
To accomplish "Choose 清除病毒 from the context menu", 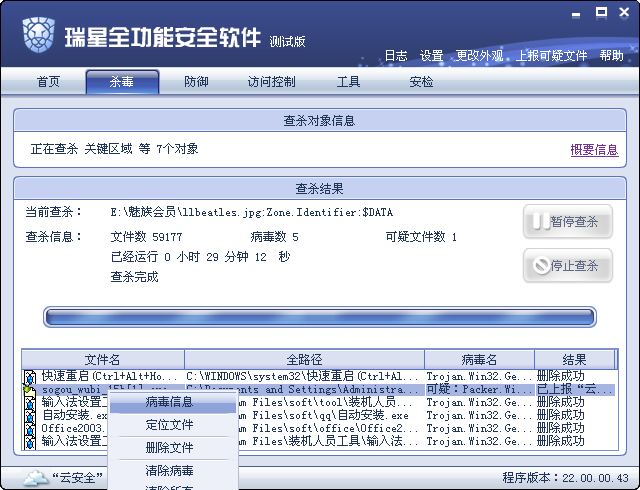I will tap(173, 471).
